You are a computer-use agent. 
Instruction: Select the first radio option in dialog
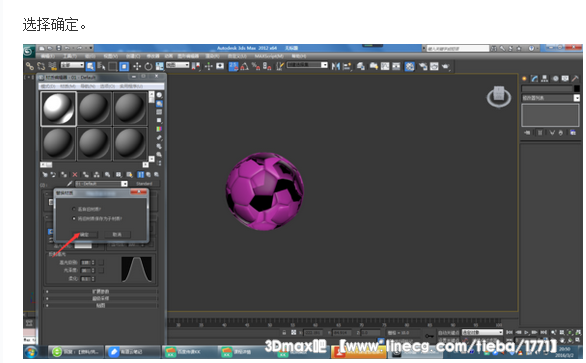(74, 209)
